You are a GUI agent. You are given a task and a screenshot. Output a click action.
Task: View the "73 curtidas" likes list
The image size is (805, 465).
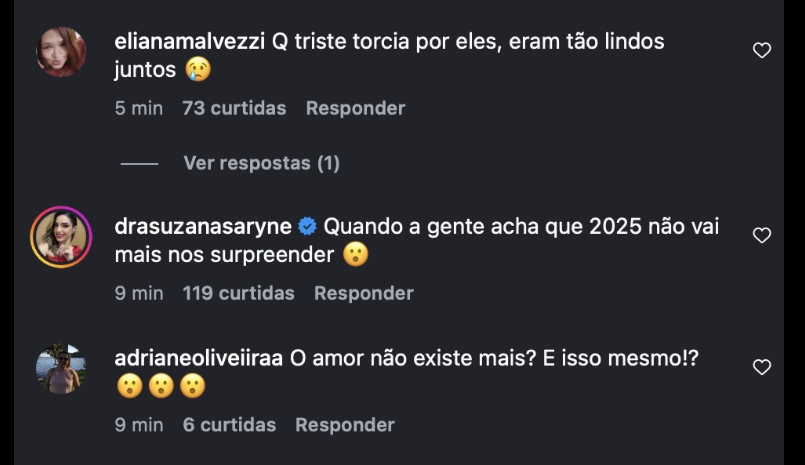[x=234, y=108]
